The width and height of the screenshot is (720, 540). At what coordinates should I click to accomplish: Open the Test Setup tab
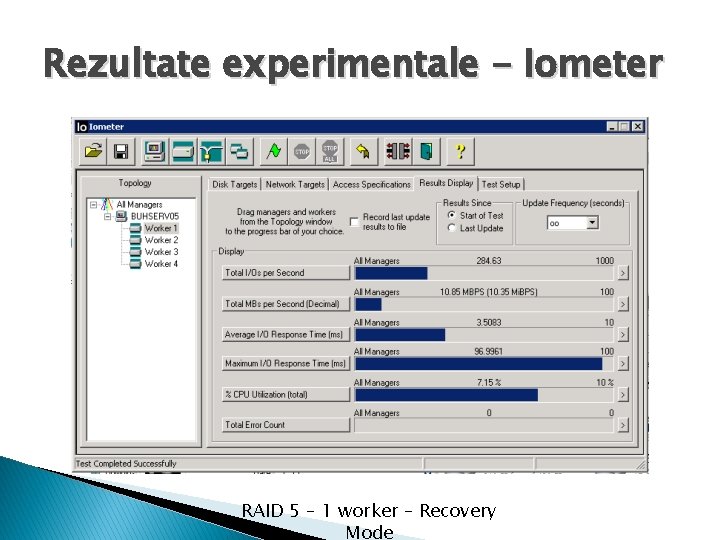click(501, 185)
